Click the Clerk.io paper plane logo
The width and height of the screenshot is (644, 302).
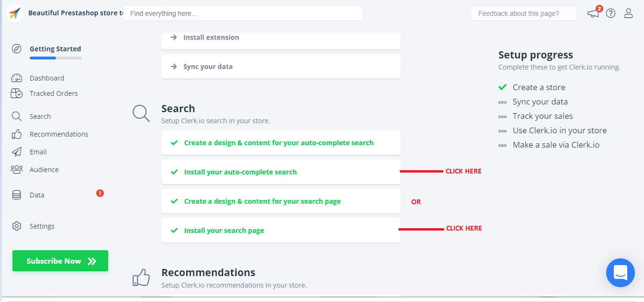15,13
